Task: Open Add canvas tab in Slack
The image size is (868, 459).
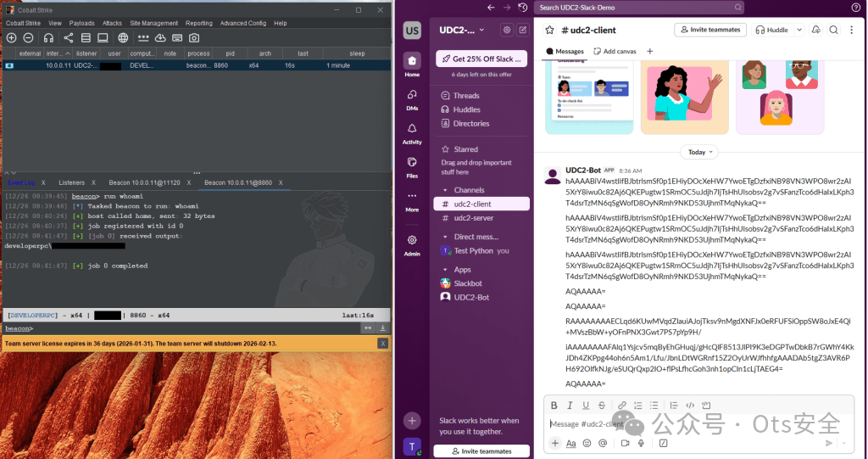Action: 615,51
